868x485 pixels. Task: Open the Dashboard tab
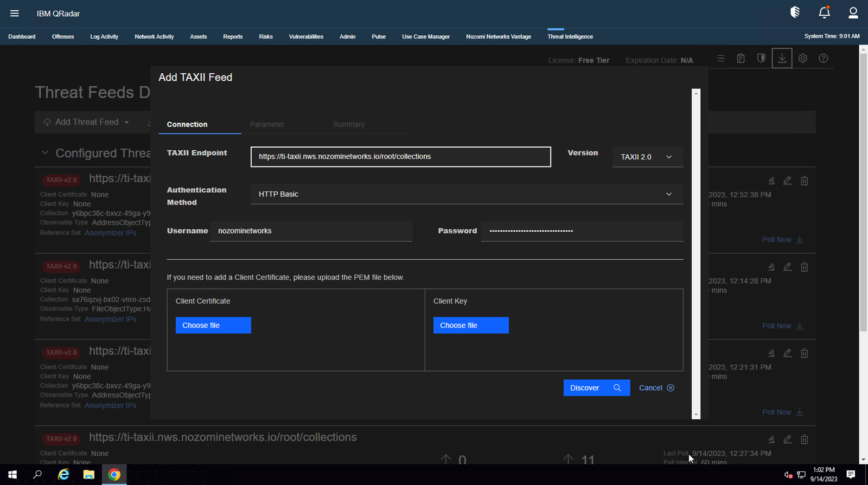(x=22, y=37)
